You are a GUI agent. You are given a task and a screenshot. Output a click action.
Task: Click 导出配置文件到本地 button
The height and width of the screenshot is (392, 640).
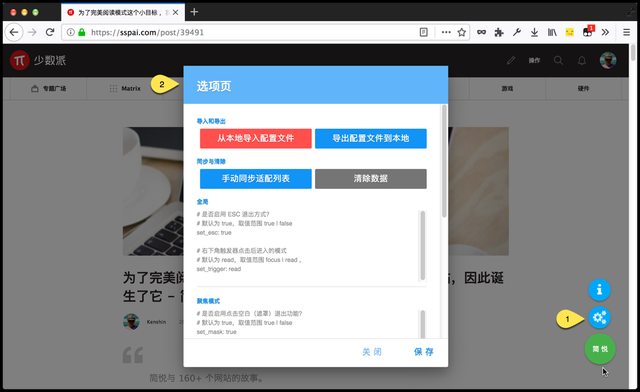point(371,138)
